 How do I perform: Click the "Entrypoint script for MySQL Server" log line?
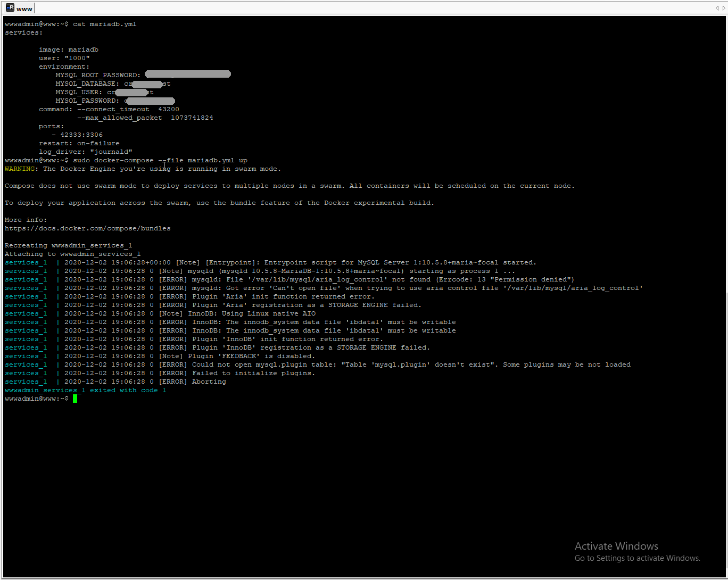[x=271, y=262]
